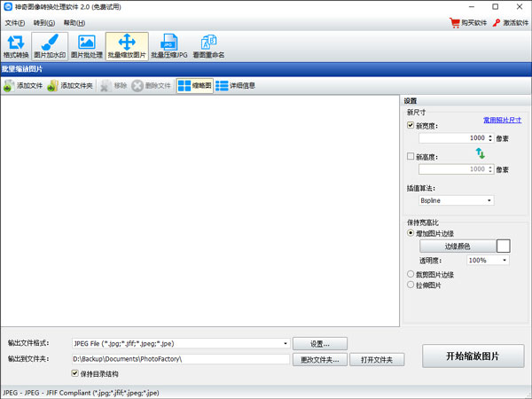
Task: Open the 帮助(H) menu
Action: [x=74, y=23]
